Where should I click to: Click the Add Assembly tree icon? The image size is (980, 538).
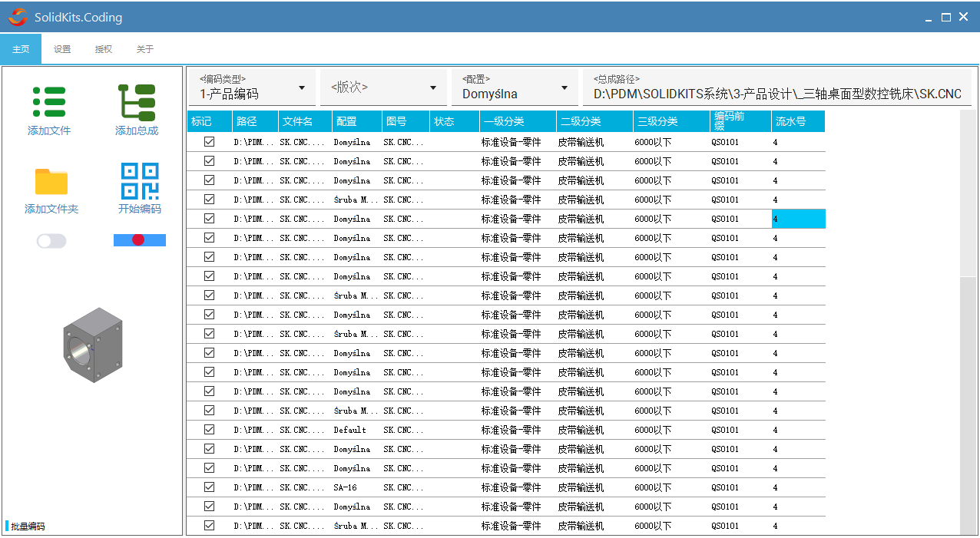click(x=137, y=102)
